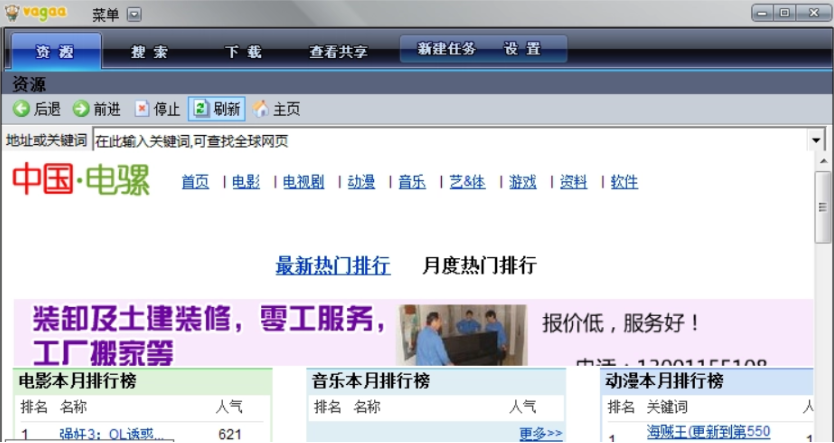Open the 软件 category link
834x443 pixels.
[624, 182]
